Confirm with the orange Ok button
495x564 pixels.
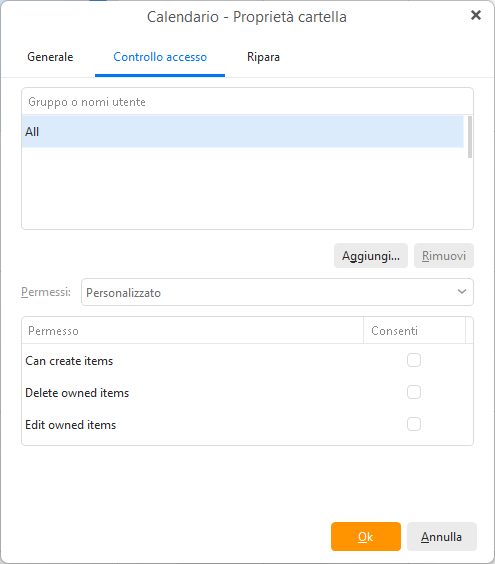[366, 537]
